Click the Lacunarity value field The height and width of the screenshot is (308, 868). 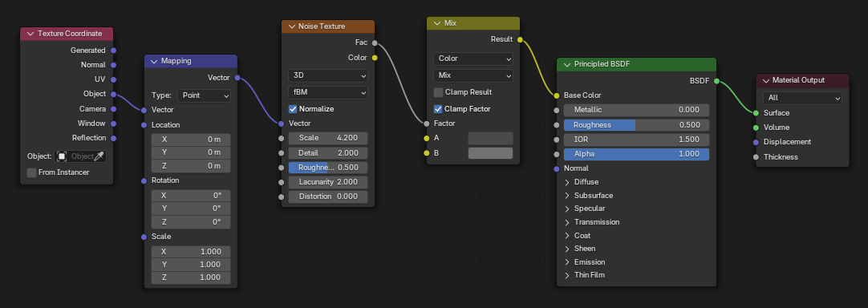pyautogui.click(x=328, y=182)
